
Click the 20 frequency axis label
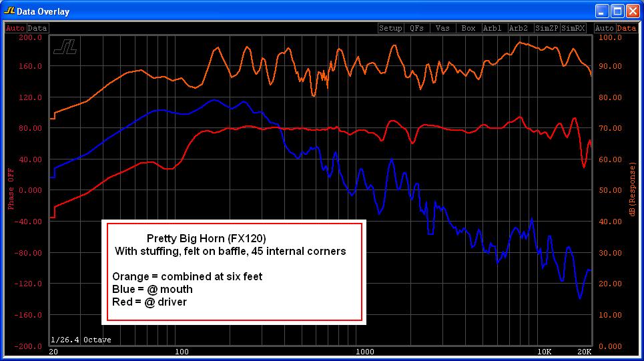[53, 352]
